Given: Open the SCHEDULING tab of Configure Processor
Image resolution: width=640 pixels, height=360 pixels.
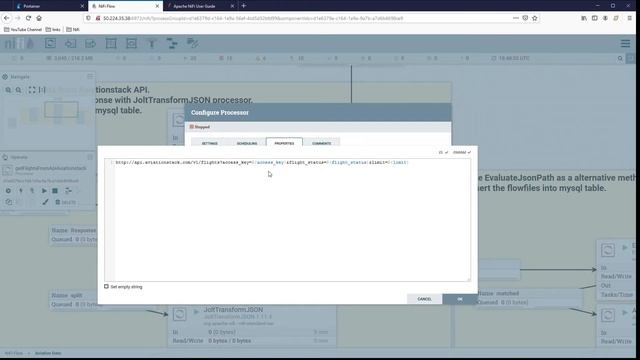Looking at the screenshot, I should click(x=247, y=143).
